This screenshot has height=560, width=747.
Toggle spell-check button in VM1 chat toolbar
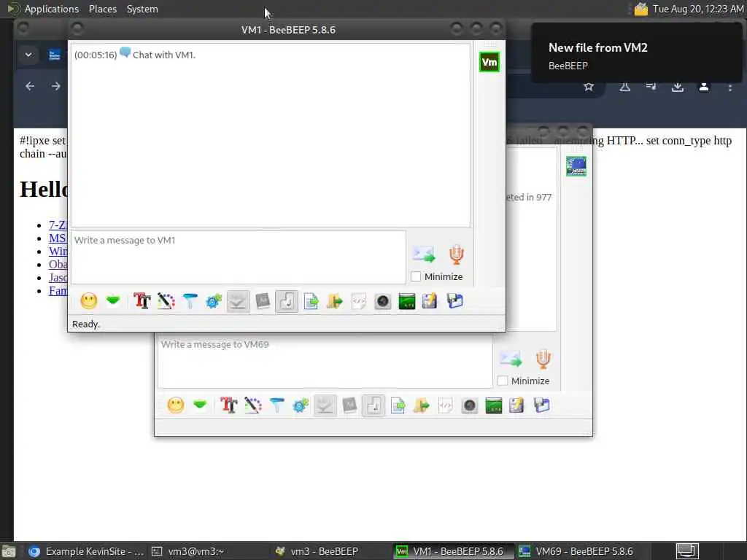tap(239, 301)
